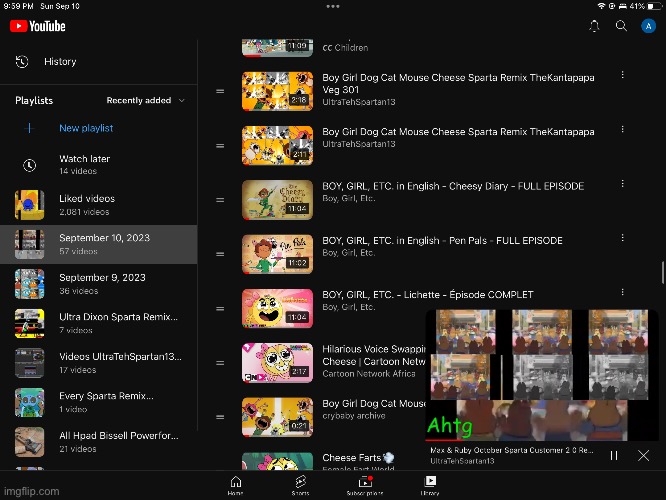The height and width of the screenshot is (500, 666).
Task: Open the Every Sparta Remix playlist
Action: click(99, 402)
